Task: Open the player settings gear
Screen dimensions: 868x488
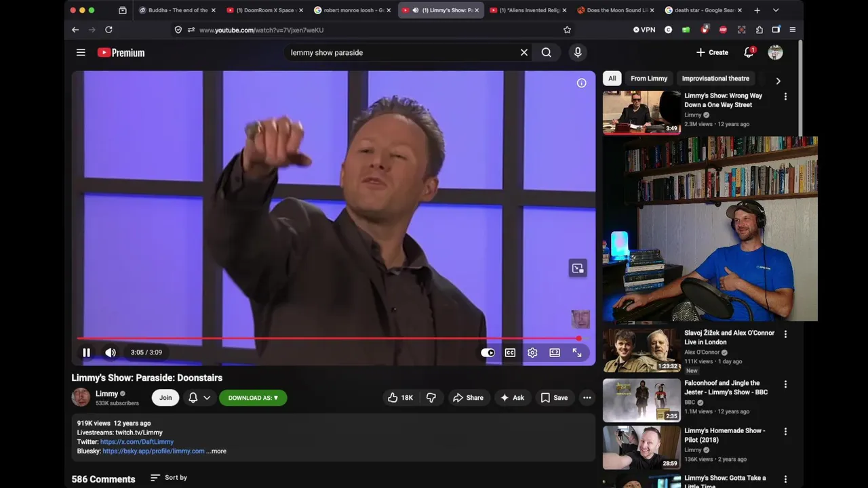Action: pyautogui.click(x=532, y=352)
